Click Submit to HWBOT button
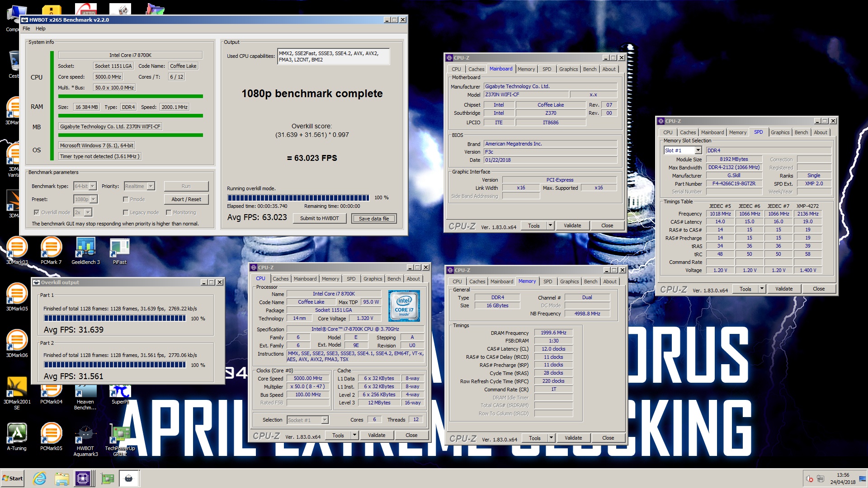 pyautogui.click(x=319, y=218)
